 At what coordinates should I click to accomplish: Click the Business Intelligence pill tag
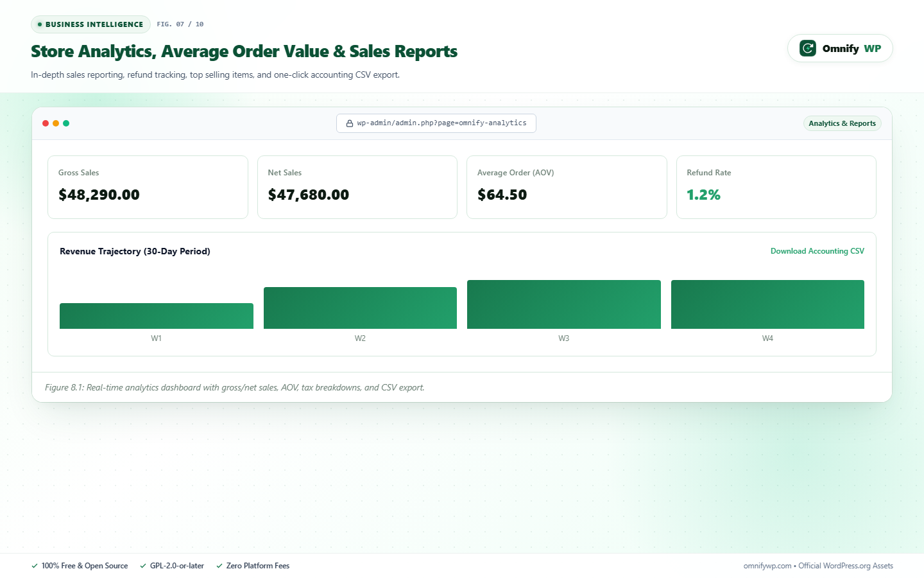pos(90,24)
